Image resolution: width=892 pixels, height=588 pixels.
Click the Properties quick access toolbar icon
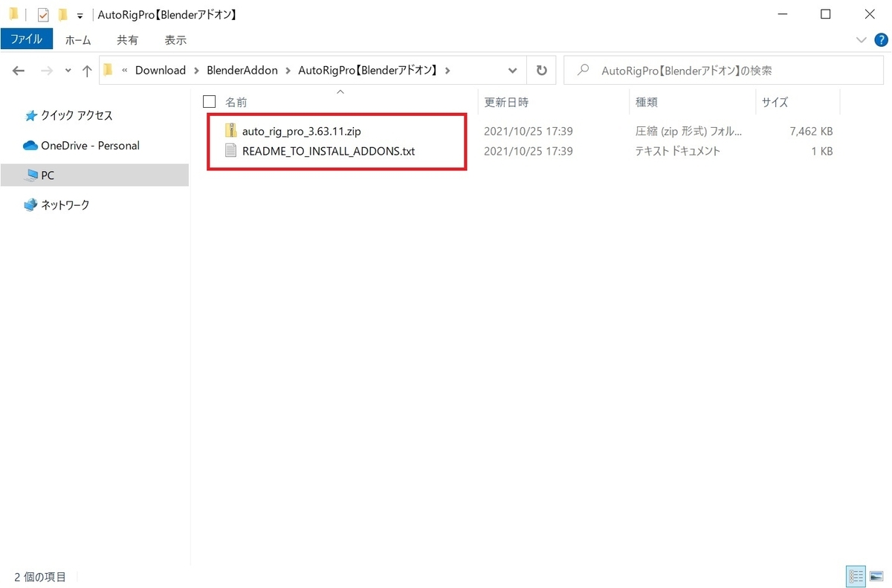[43, 15]
